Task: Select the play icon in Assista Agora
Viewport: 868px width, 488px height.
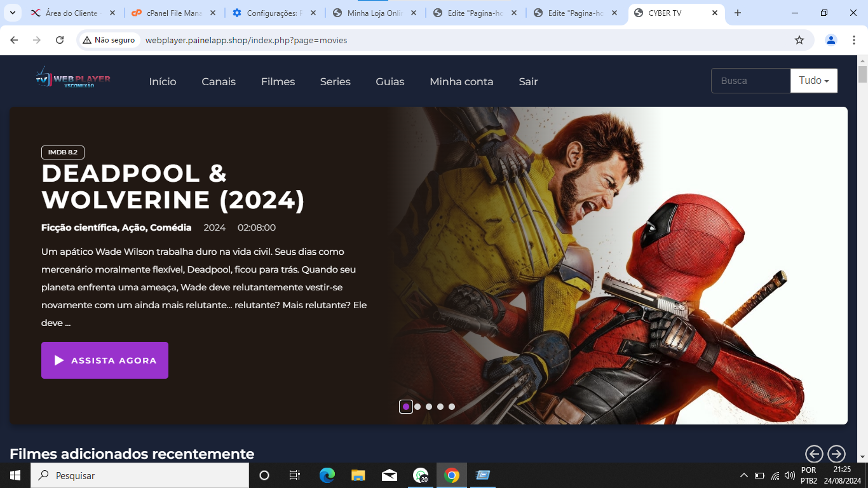Action: click(x=60, y=360)
